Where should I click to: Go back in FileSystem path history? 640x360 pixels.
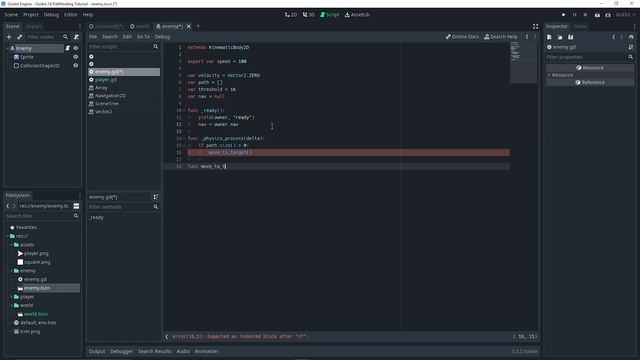(8, 206)
